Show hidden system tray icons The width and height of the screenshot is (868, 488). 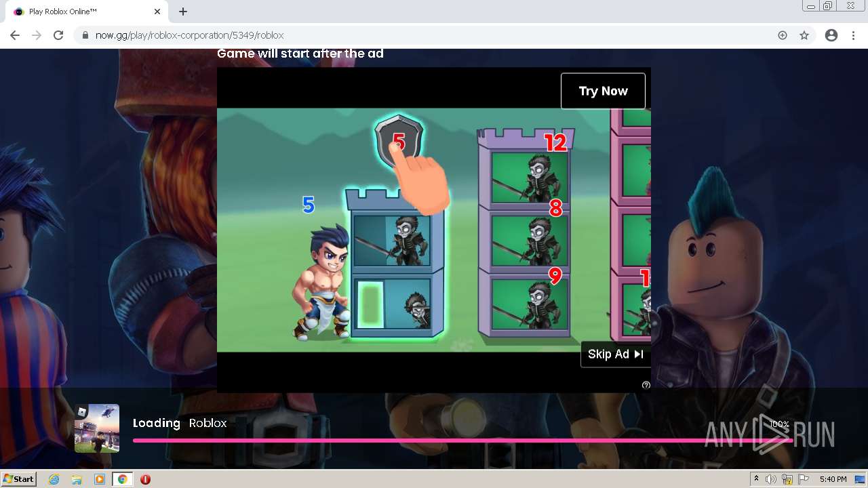[x=756, y=479]
